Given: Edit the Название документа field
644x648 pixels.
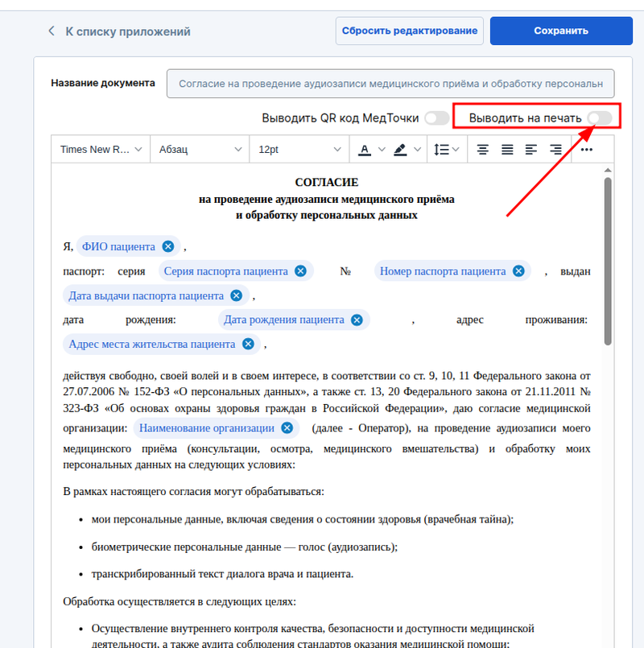Looking at the screenshot, I should pyautogui.click(x=390, y=84).
